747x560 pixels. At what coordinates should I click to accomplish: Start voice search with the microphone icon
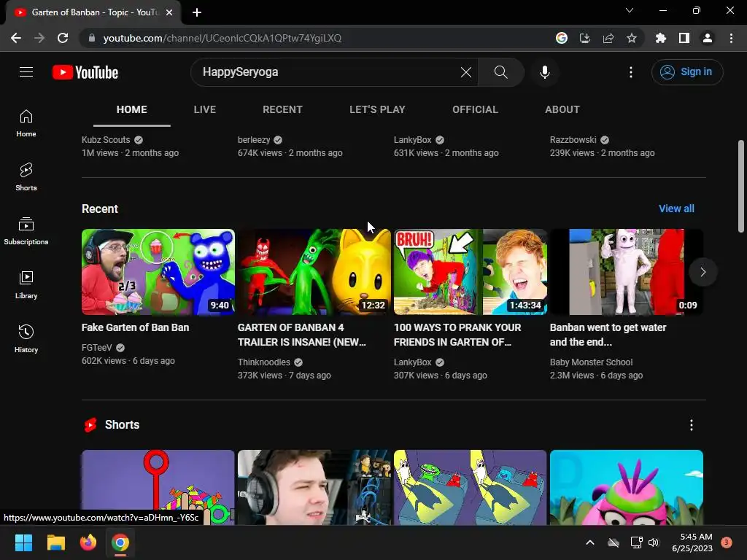click(544, 72)
